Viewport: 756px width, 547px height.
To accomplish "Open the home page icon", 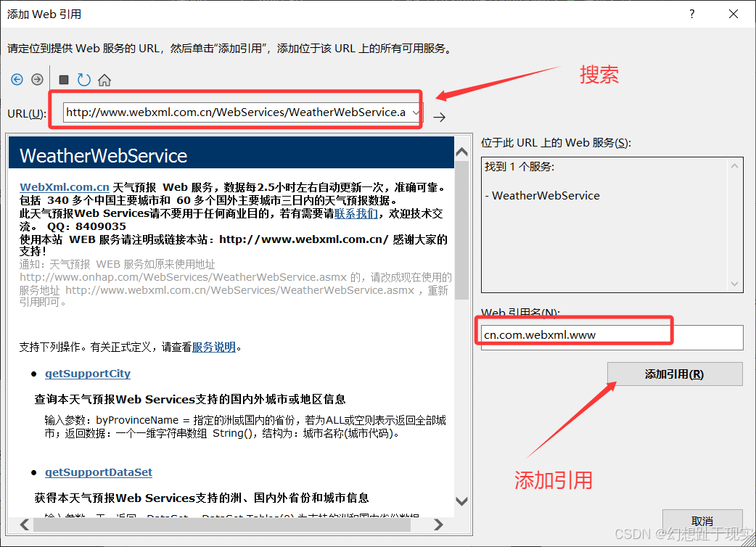I will [x=104, y=80].
